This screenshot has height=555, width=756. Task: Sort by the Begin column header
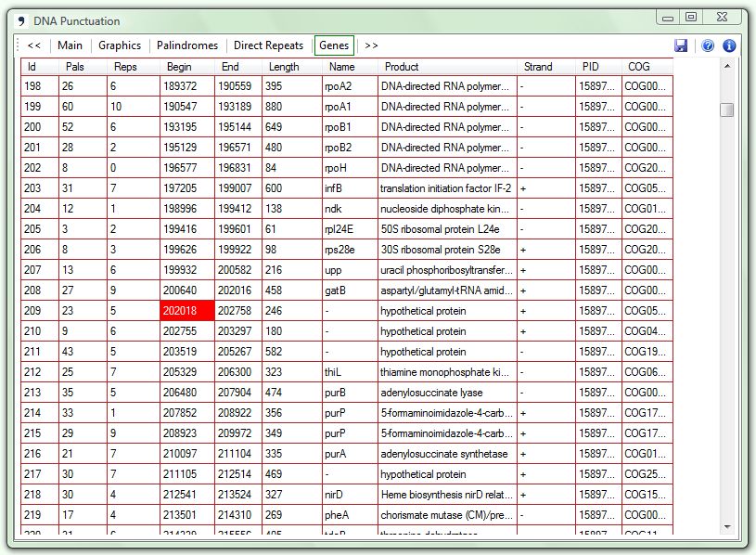[187, 67]
